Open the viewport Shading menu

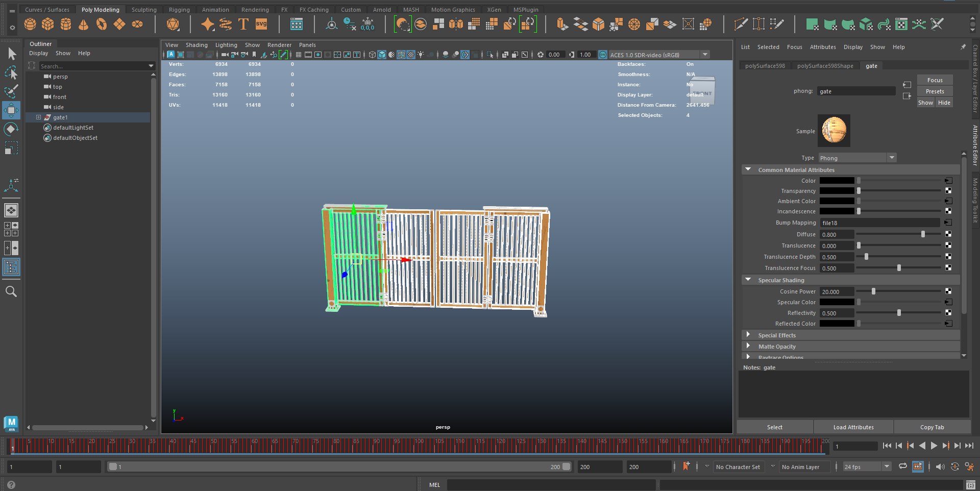point(197,45)
